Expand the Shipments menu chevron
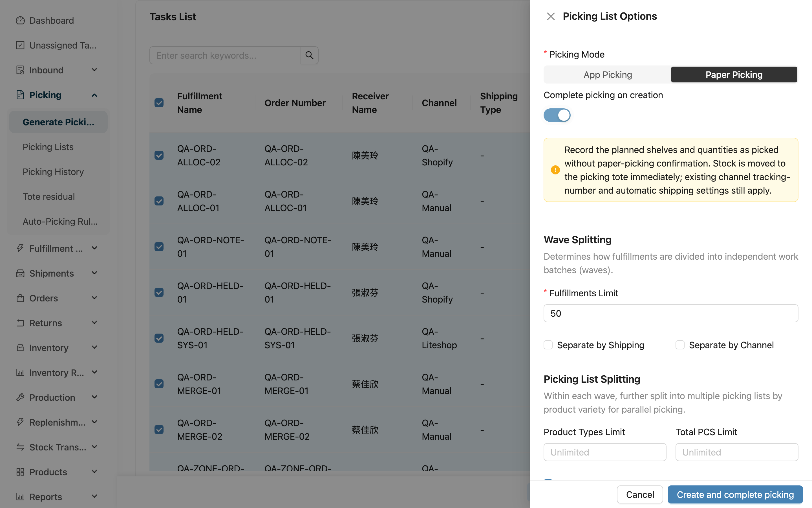Viewport: 812px width, 508px height. (x=95, y=273)
